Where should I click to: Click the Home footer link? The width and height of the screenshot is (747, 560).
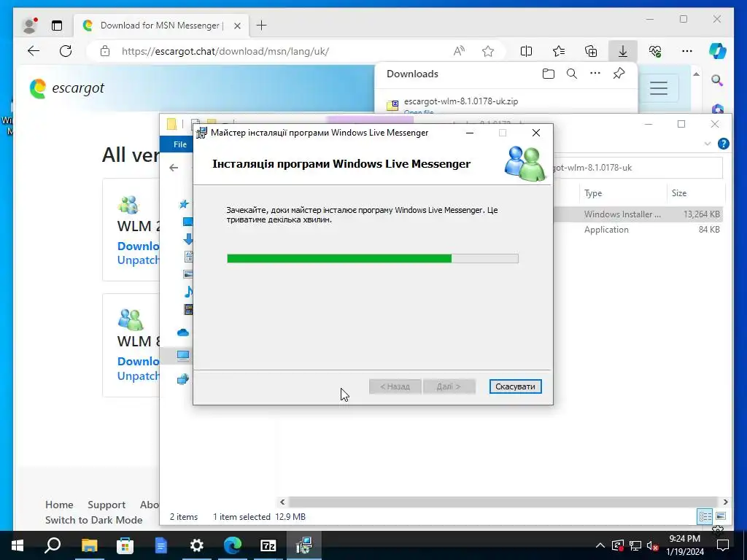[x=59, y=505]
